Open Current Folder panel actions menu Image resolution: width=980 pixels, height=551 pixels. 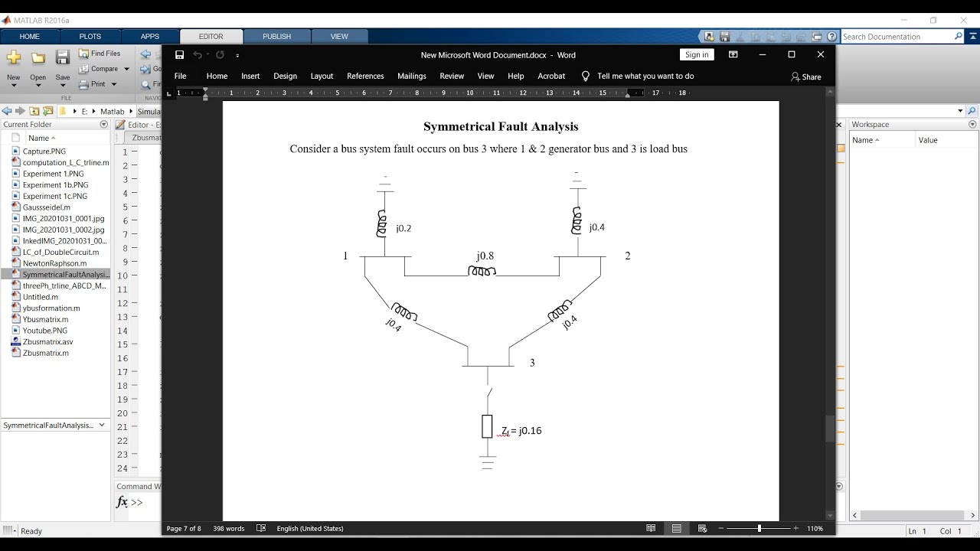(x=104, y=125)
